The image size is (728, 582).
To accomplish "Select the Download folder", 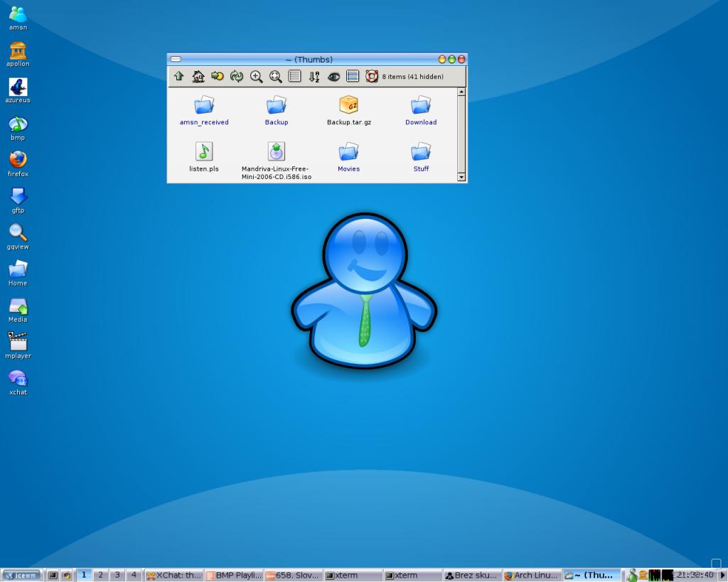I will pyautogui.click(x=421, y=111).
